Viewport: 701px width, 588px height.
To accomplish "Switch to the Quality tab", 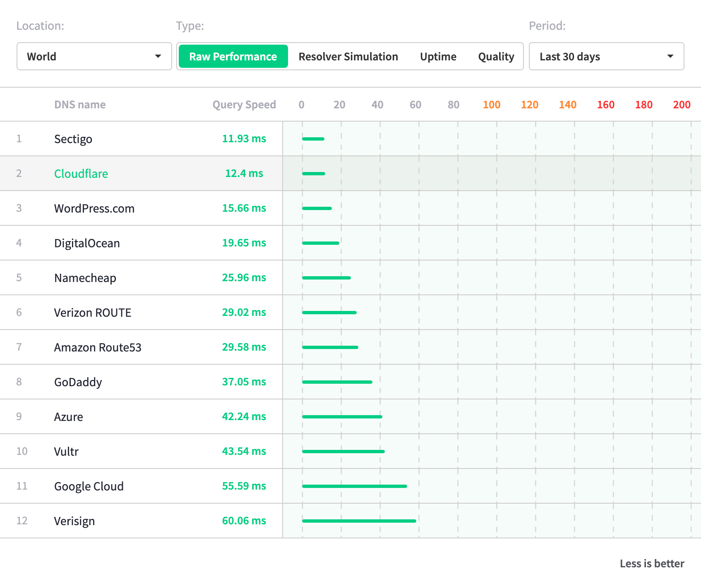I will coord(496,56).
